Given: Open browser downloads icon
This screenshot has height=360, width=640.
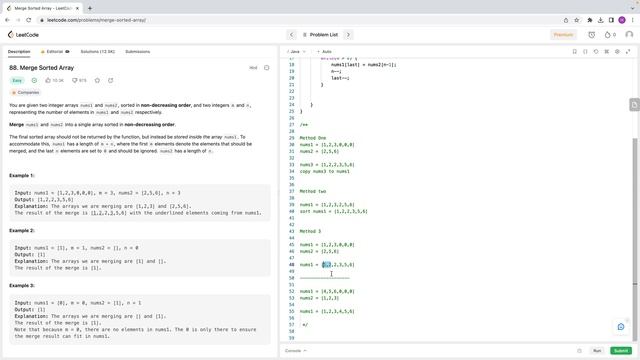Looking at the screenshot, I should click(x=600, y=20).
